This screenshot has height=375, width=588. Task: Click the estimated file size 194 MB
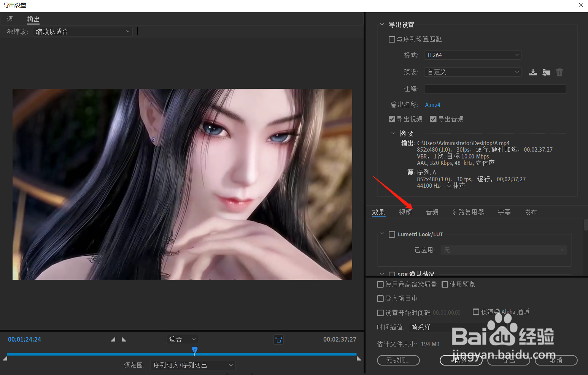point(430,344)
